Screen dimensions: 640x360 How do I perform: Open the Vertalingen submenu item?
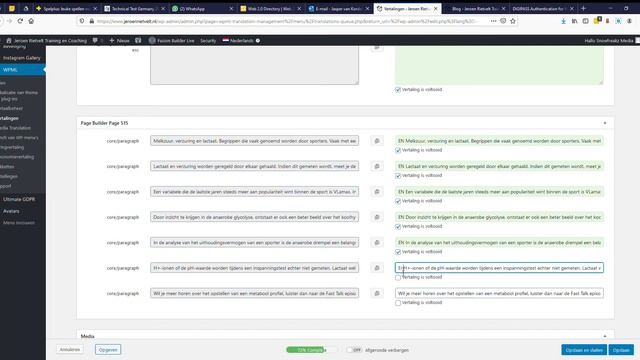[9, 118]
